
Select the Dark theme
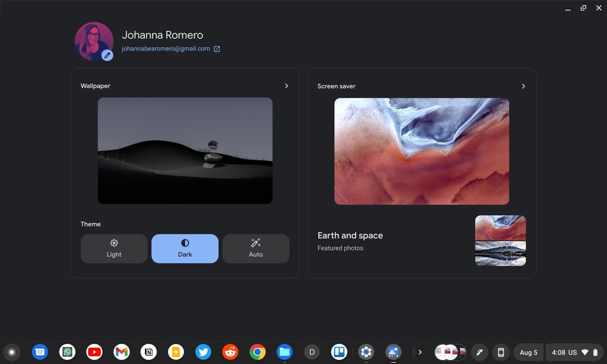185,248
